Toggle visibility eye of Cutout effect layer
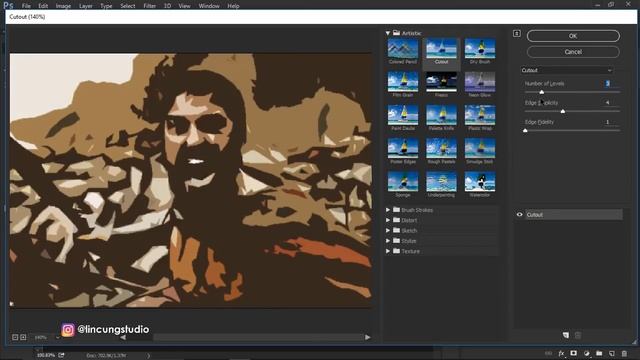Screen dimensions: 640x360 (x=520, y=215)
